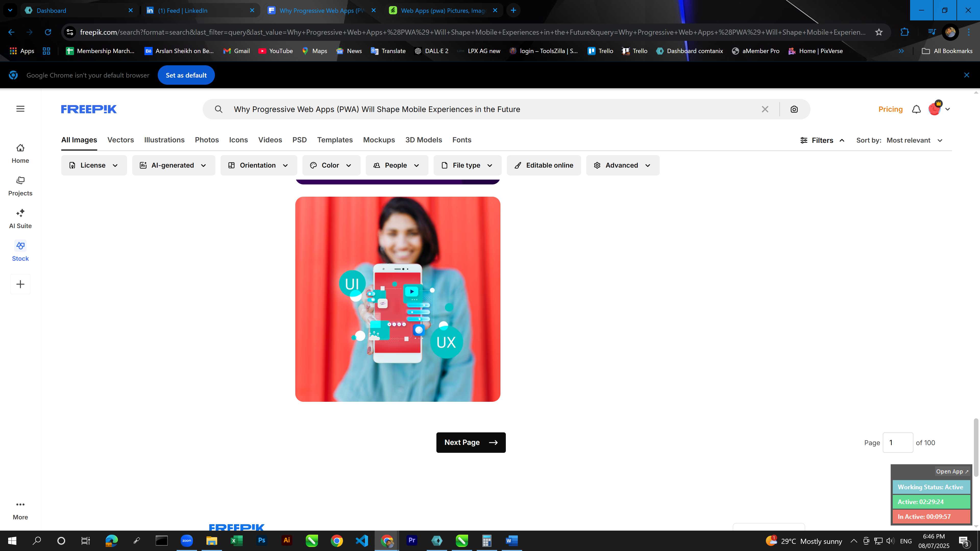The height and width of the screenshot is (551, 980).
Task: Switch to the Feed | LinkedIn tab
Action: click(200, 10)
